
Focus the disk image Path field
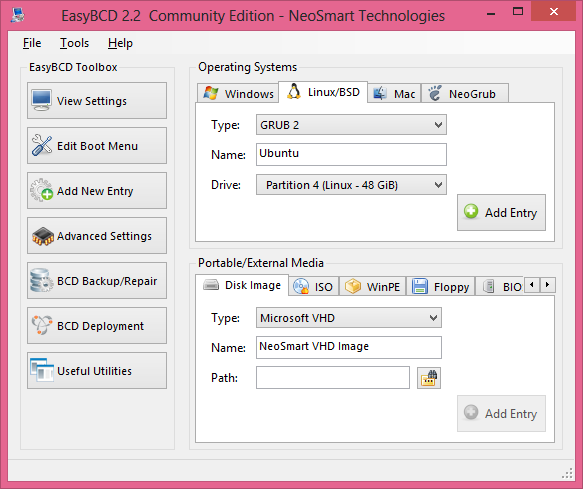tap(333, 378)
